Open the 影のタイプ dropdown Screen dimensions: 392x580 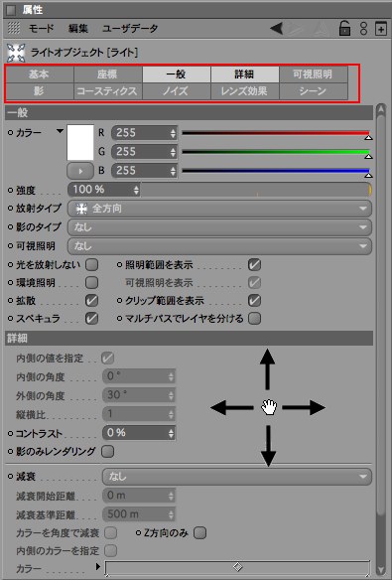pos(220,227)
